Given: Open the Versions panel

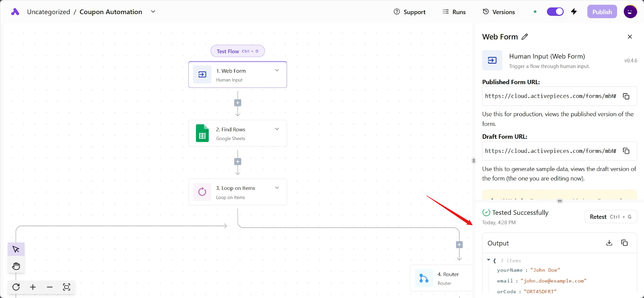Looking at the screenshot, I should 499,12.
